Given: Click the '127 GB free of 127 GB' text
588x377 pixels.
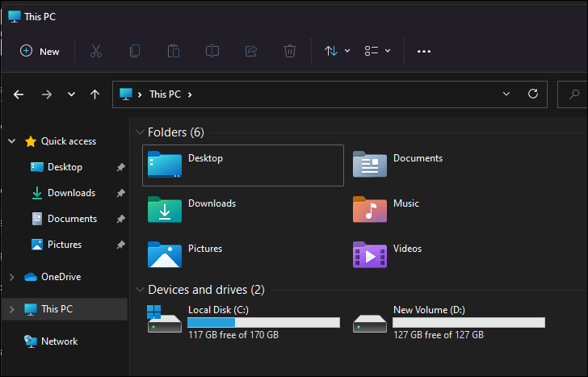Looking at the screenshot, I should [x=439, y=335].
